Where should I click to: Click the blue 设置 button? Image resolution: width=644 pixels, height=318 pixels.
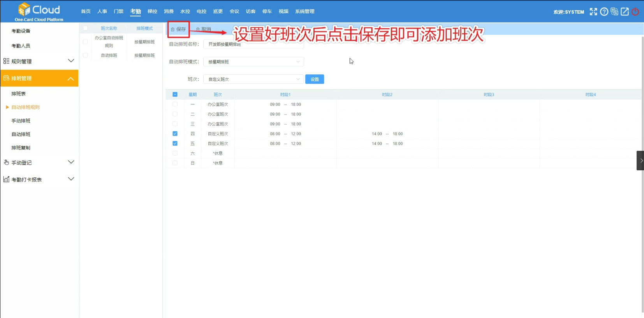(315, 79)
